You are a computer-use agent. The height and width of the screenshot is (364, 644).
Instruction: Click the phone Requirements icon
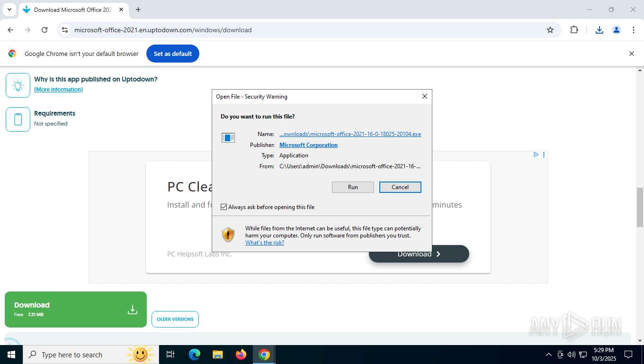click(x=18, y=119)
